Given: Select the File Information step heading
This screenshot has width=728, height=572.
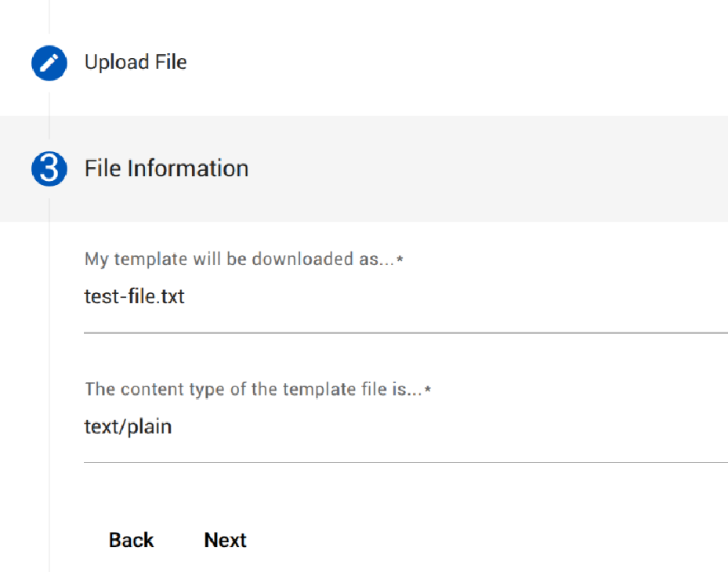Looking at the screenshot, I should click(x=166, y=168).
